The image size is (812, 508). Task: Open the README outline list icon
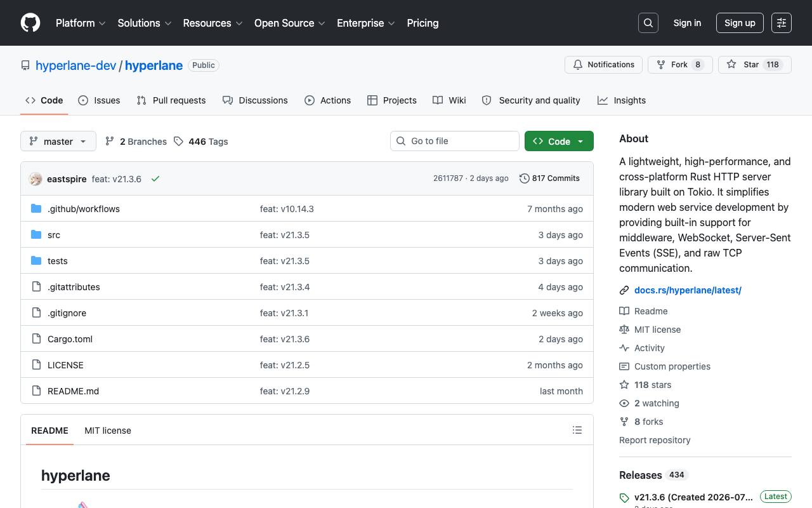pyautogui.click(x=577, y=431)
